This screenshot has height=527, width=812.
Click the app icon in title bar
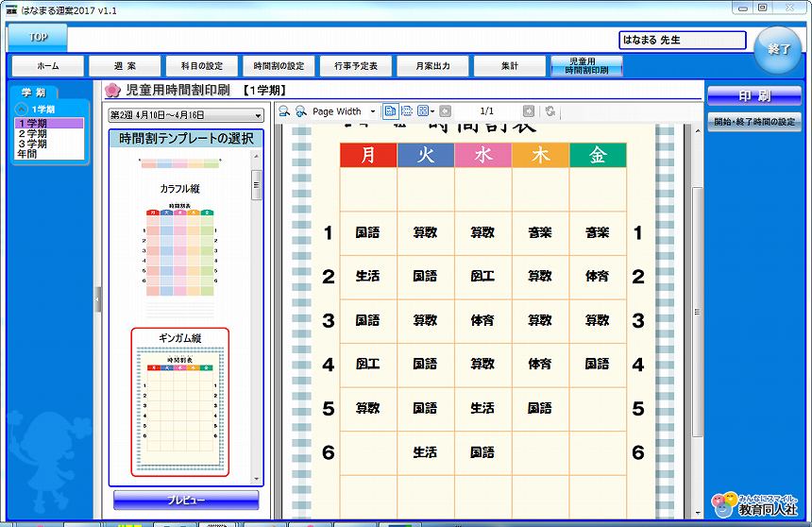point(11,10)
